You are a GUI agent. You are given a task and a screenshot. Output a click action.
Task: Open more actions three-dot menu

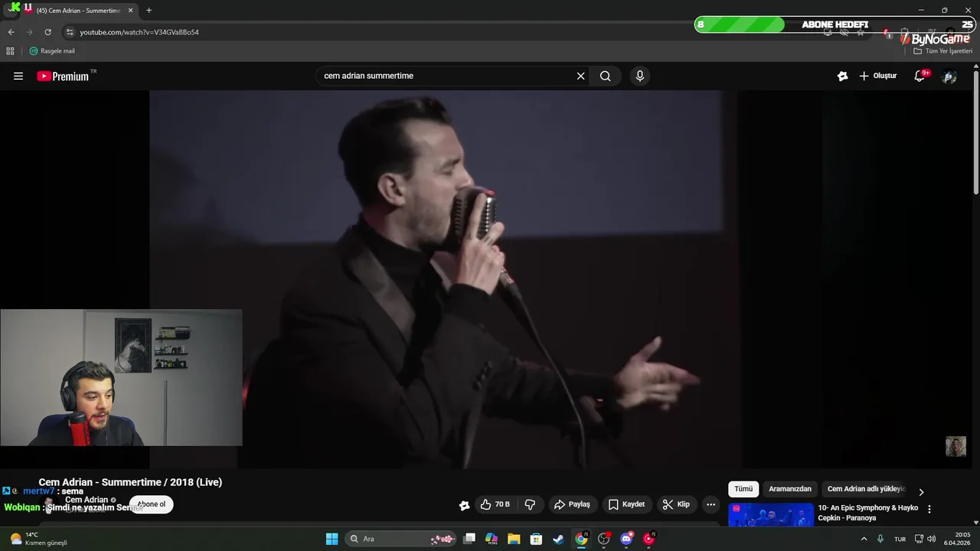point(710,504)
